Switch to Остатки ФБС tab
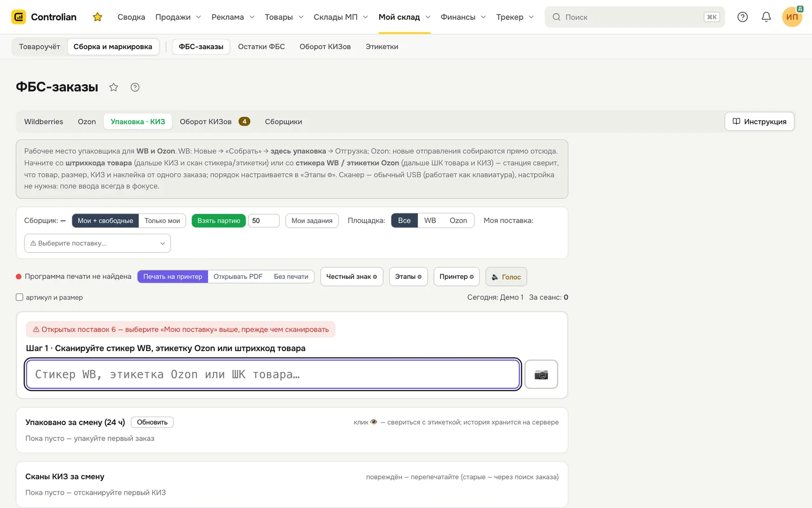This screenshot has height=508, width=812. (x=261, y=47)
